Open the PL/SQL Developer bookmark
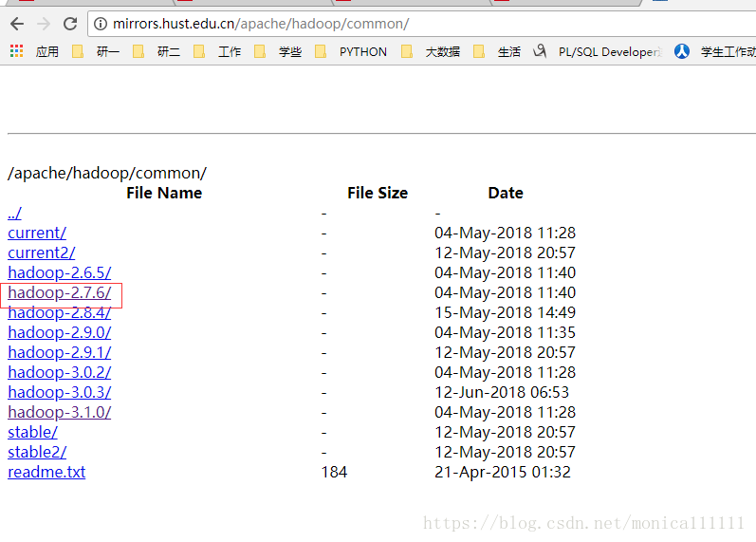 pyautogui.click(x=598, y=51)
